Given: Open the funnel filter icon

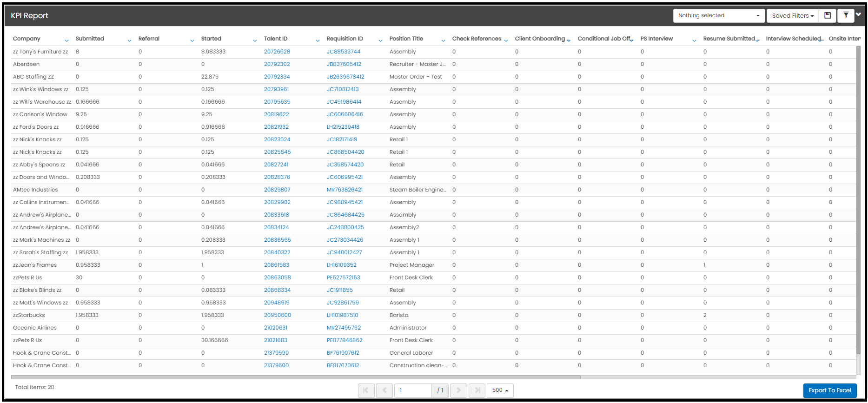Looking at the screenshot, I should click(x=846, y=15).
